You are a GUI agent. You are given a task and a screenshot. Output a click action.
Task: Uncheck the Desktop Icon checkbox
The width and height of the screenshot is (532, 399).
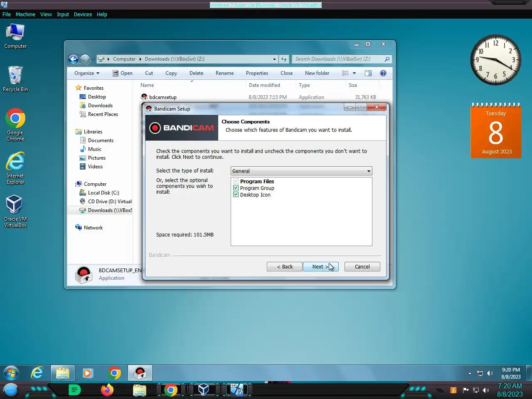coord(236,195)
